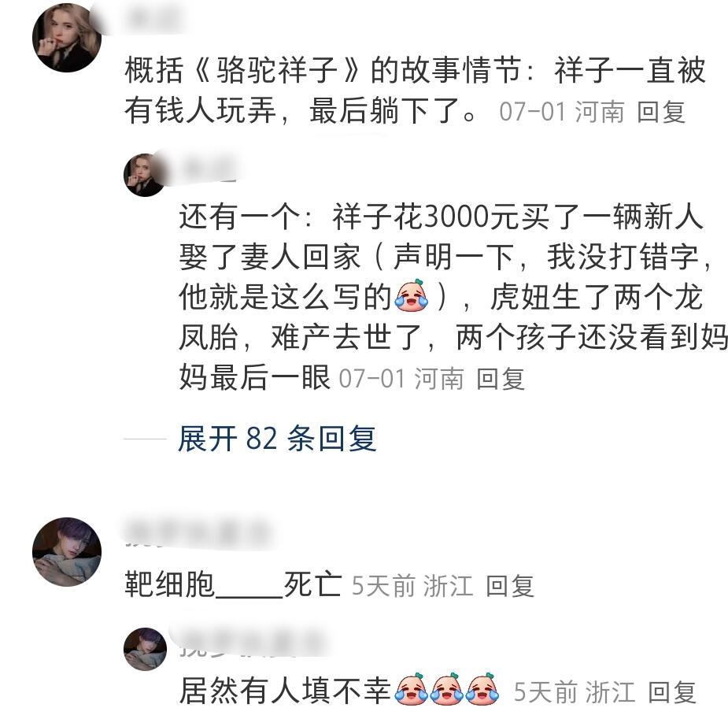This screenshot has height=719, width=728.
Task: Reply to the 靶细胞 comment
Action: click(509, 585)
